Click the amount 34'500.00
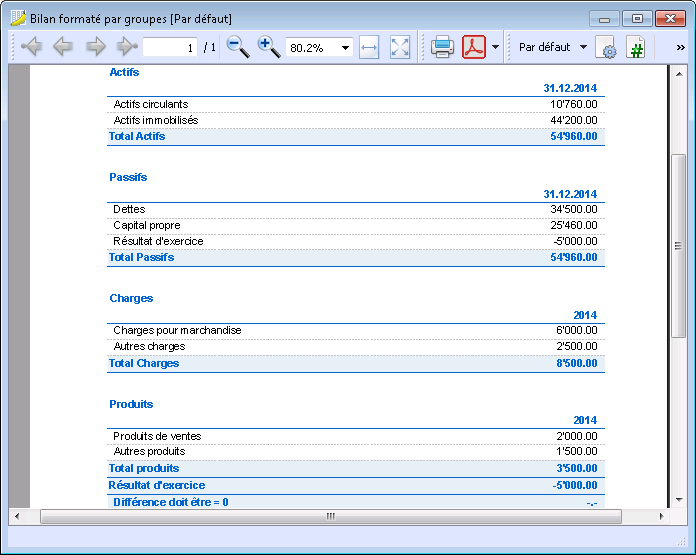 click(573, 209)
